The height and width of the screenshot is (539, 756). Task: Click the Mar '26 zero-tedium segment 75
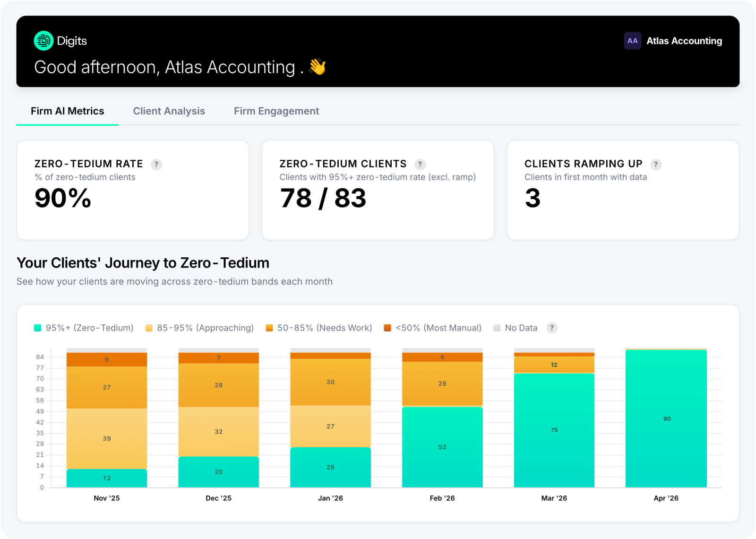click(554, 430)
